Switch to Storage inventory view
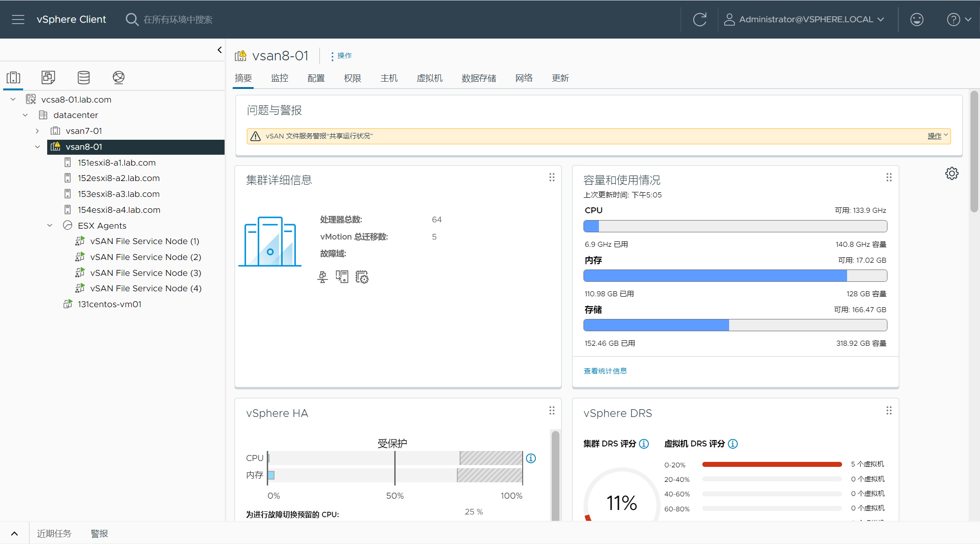 (83, 78)
